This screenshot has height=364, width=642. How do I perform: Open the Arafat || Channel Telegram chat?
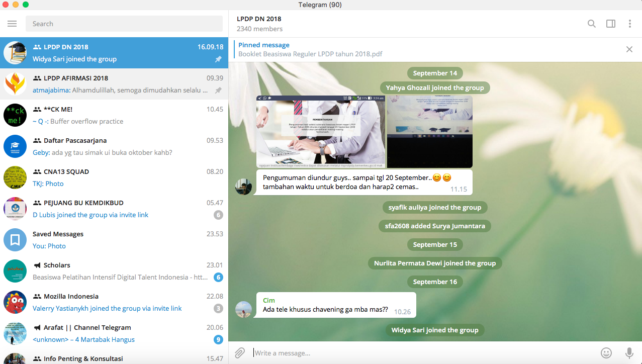coord(114,333)
